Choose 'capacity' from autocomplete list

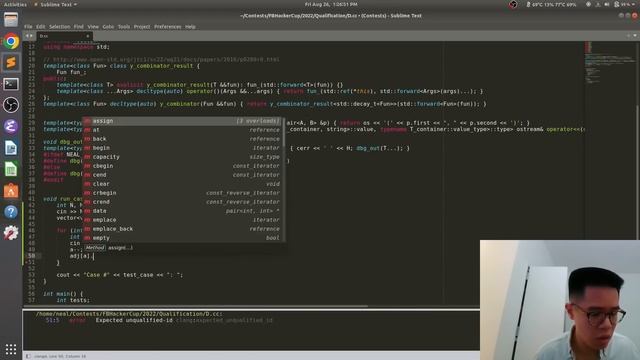click(183, 157)
